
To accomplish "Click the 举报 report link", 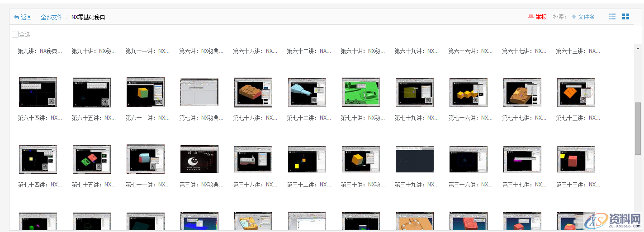I will coord(541,17).
